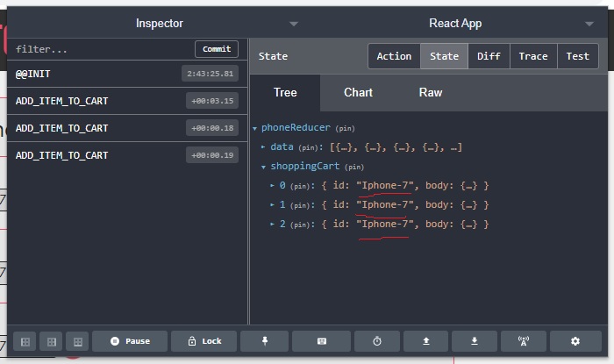This screenshot has height=364, width=614.
Task: Pin shoppingCart item 2
Action: 300,225
